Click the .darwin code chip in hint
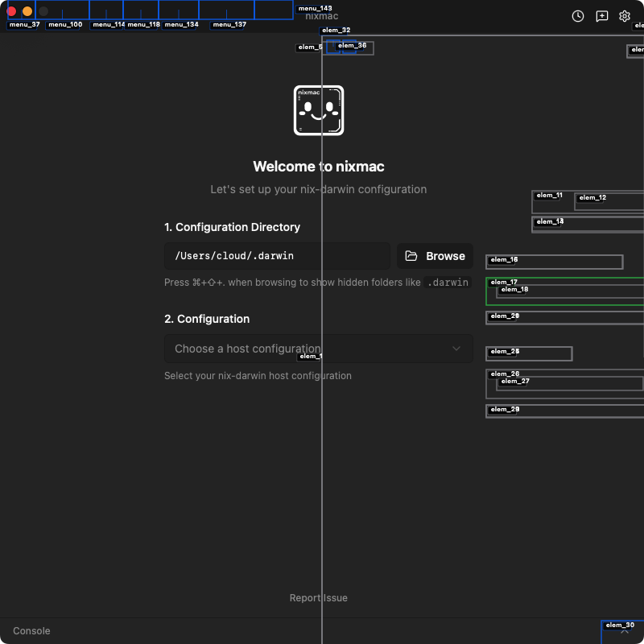Viewport: 644px width, 644px height. (x=448, y=283)
